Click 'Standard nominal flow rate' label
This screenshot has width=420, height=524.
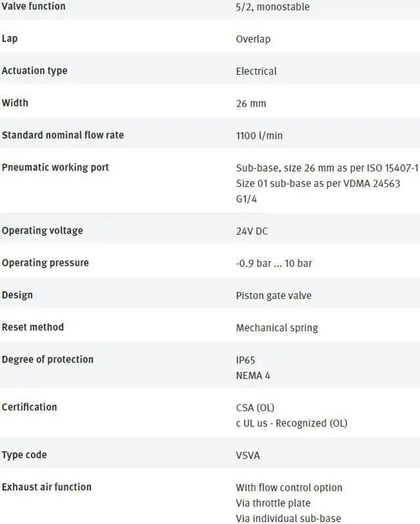62,135
